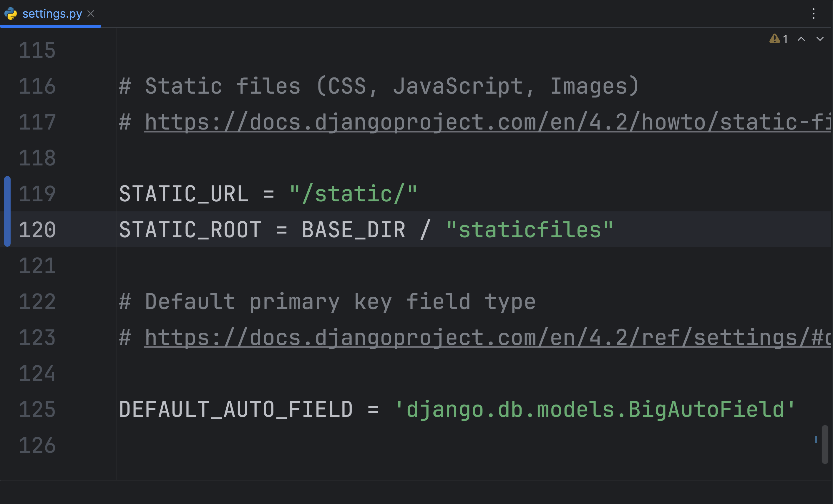This screenshot has height=504, width=833.
Task: Switch to the settings.py tab
Action: (x=52, y=14)
